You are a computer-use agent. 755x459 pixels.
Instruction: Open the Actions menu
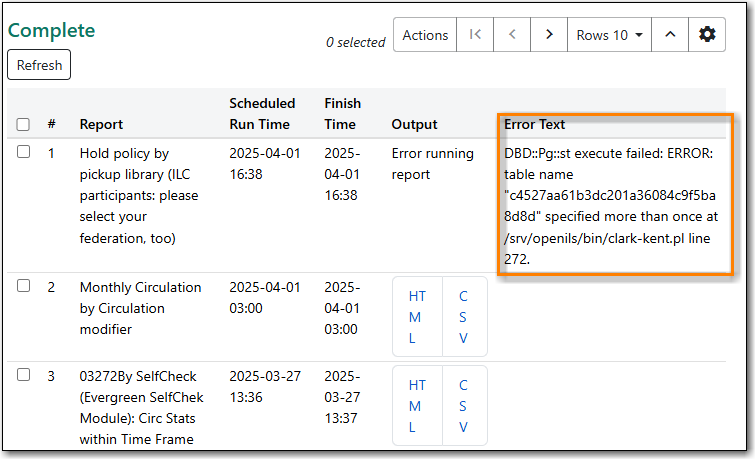(x=425, y=35)
